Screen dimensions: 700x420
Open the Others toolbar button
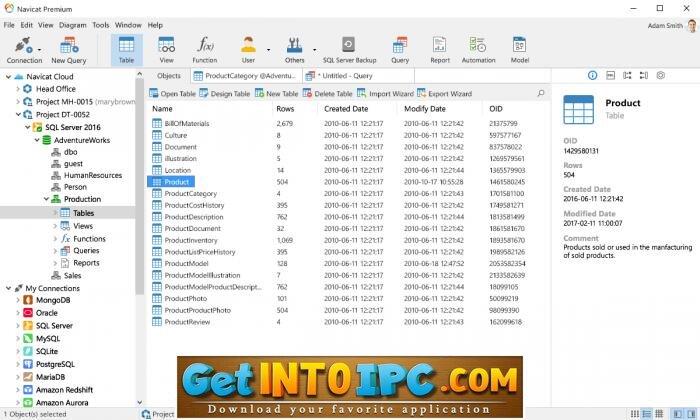click(x=294, y=50)
